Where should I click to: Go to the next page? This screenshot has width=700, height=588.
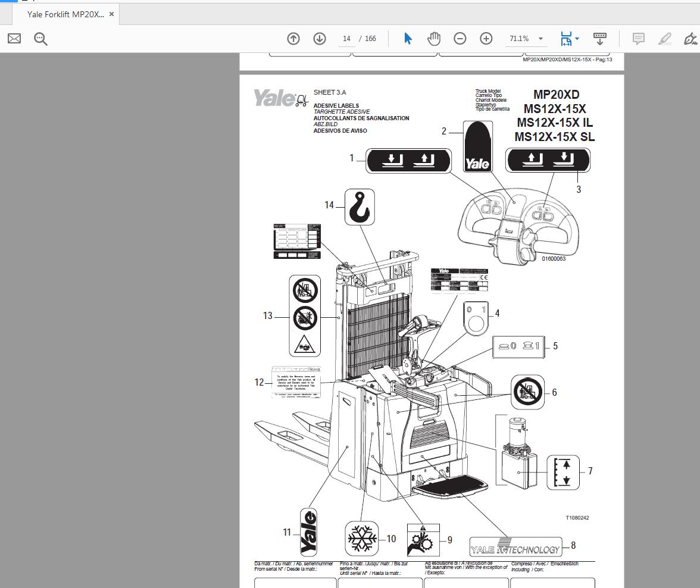(x=320, y=38)
